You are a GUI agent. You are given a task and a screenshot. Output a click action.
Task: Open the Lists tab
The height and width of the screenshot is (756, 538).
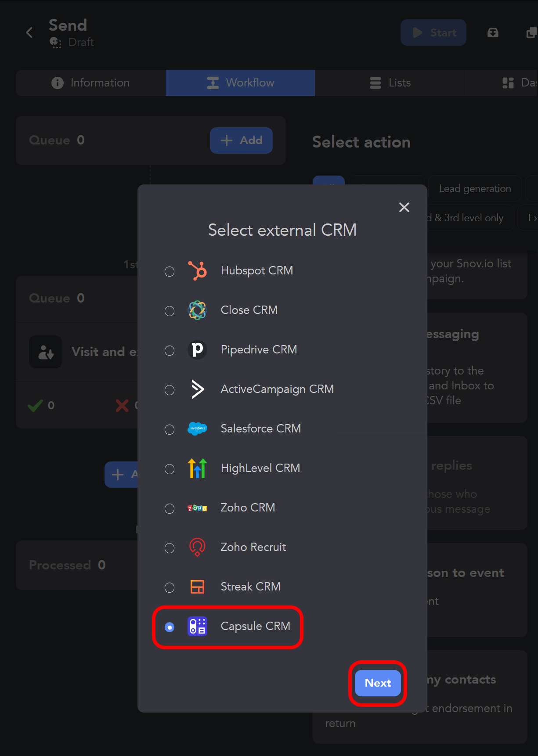point(390,83)
